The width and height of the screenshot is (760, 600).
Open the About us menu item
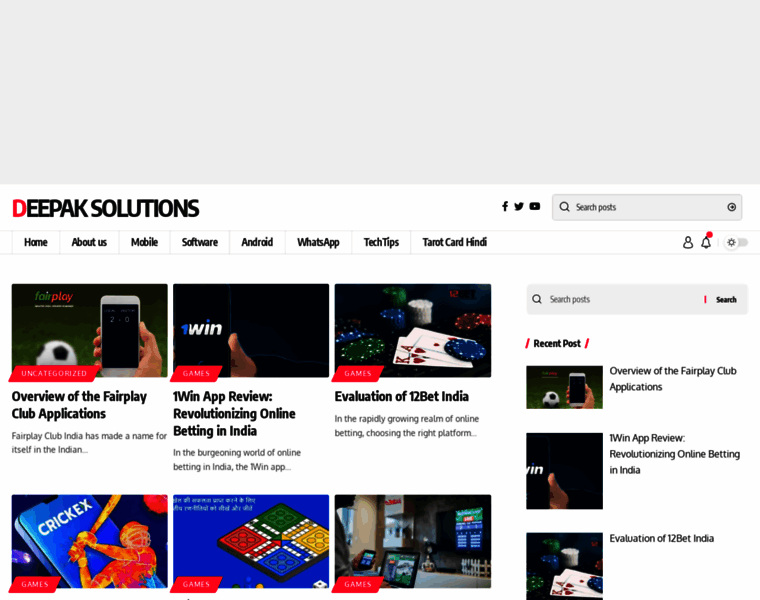point(89,242)
